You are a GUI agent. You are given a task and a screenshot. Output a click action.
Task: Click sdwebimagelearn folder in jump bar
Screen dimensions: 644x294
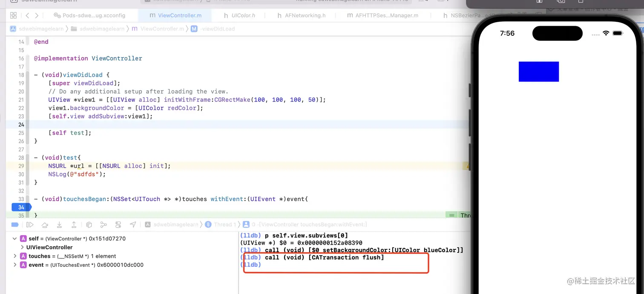coord(98,29)
